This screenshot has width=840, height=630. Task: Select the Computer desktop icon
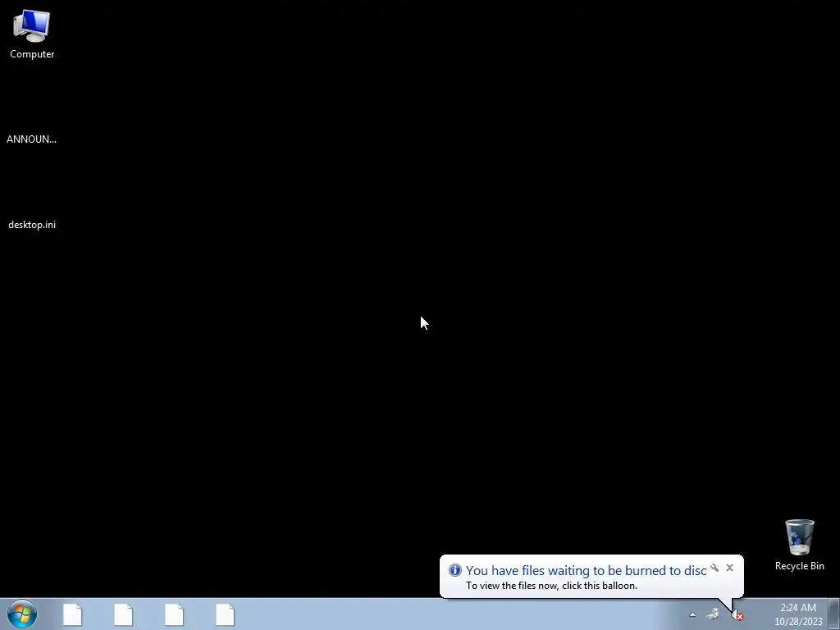tap(32, 25)
